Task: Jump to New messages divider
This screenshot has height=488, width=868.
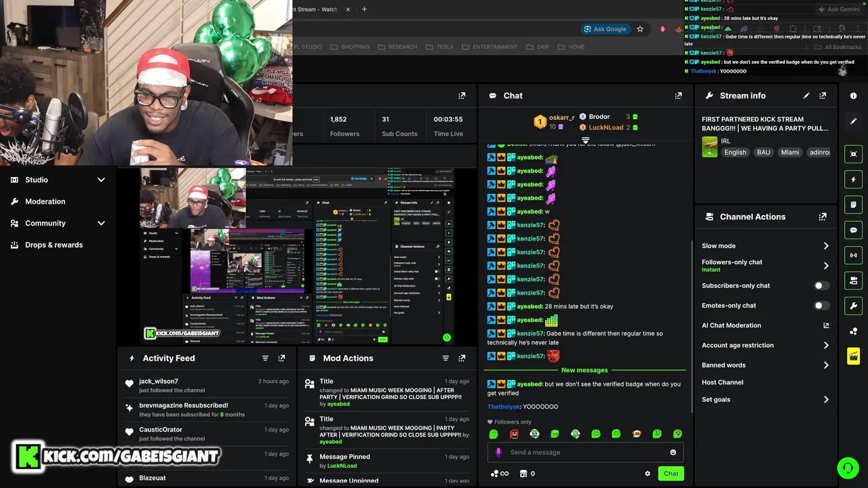Action: pyautogui.click(x=585, y=370)
